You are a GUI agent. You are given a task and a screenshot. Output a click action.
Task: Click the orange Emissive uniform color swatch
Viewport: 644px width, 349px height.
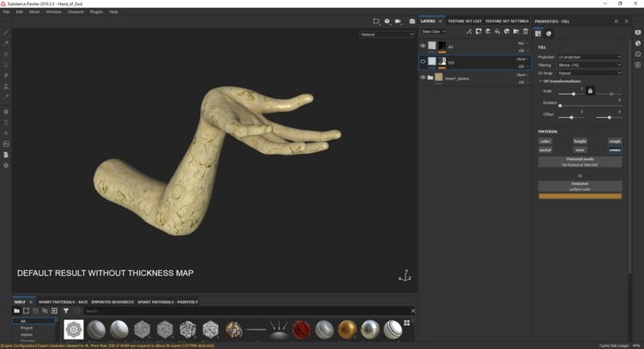tap(580, 196)
